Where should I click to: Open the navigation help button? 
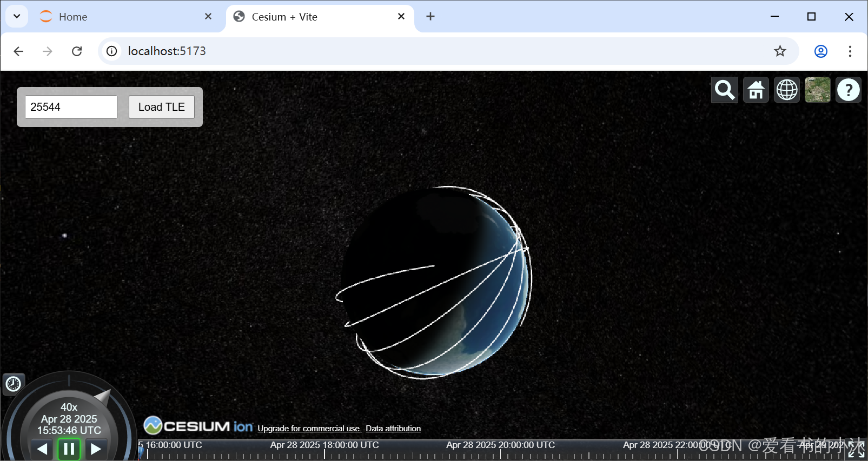pyautogui.click(x=849, y=90)
